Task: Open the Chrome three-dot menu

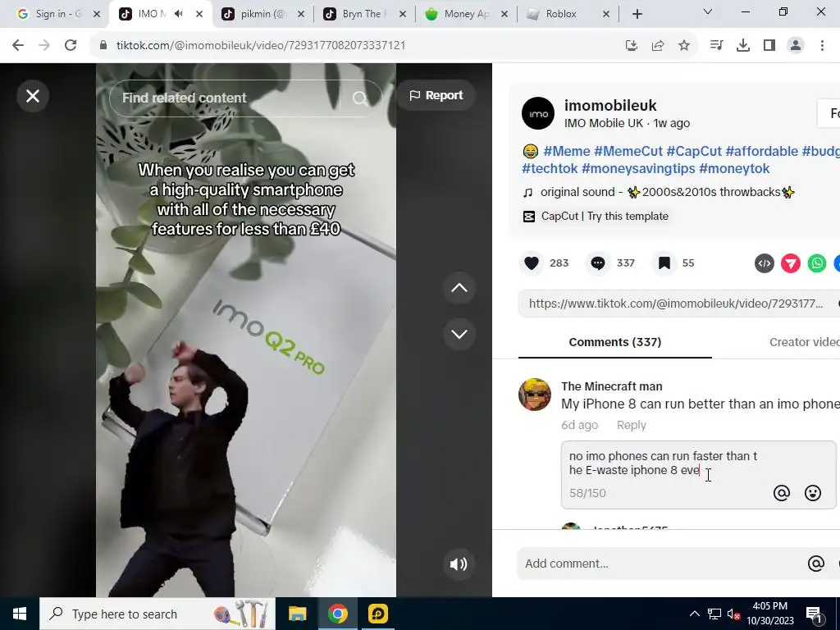Action: 822,46
